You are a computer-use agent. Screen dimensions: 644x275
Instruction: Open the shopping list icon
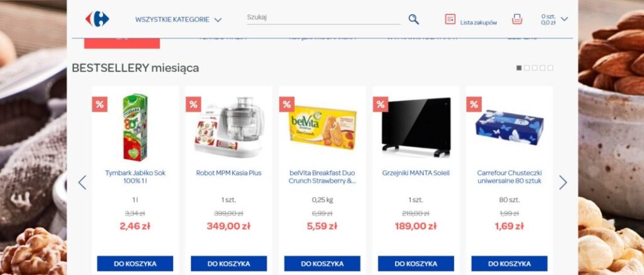[450, 19]
